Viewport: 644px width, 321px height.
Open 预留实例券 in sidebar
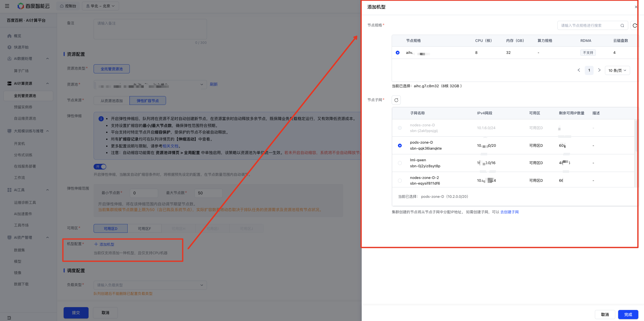23,107
